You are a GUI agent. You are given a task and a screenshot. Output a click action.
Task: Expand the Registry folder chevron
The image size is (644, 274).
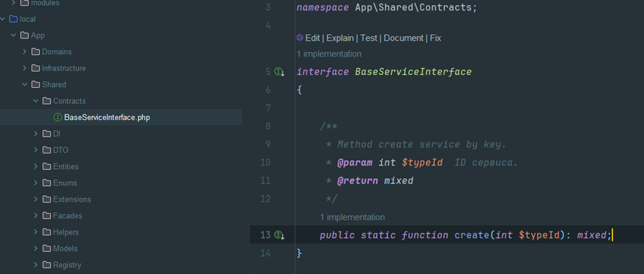[36, 265]
